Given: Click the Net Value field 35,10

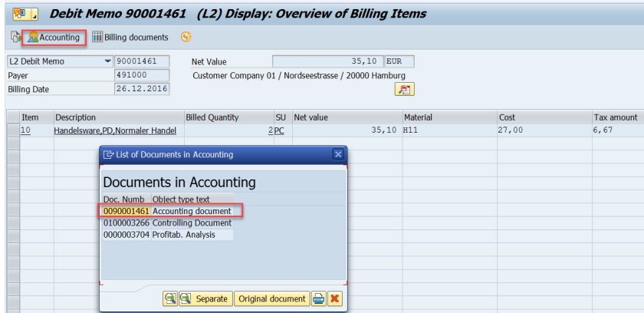Looking at the screenshot, I should pos(328,61).
